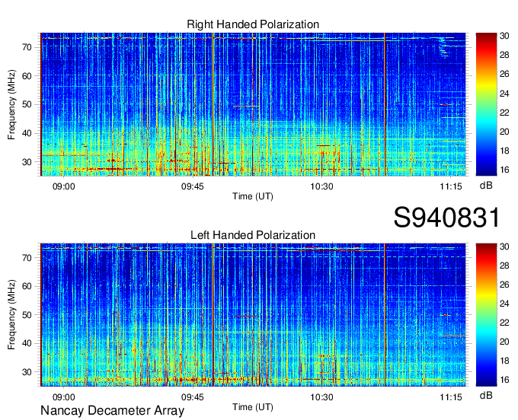The height and width of the screenshot is (420, 518).
Task: Click the 40 MHz tick on the lower plot
Action: [x=27, y=343]
